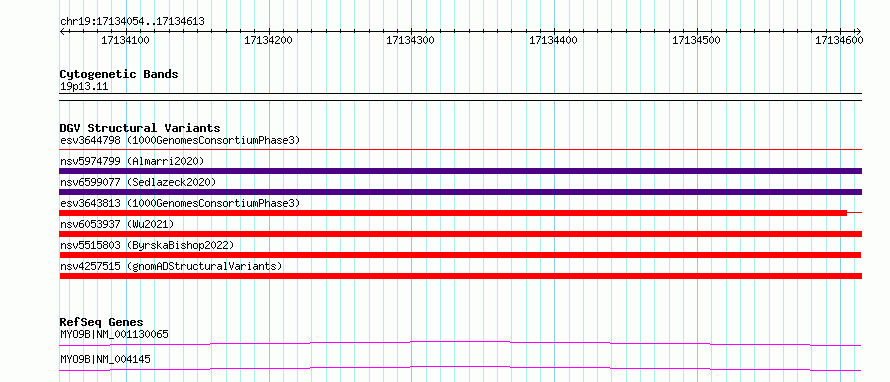Click ruler position 17134100
890x382 pixels.
pos(125,40)
